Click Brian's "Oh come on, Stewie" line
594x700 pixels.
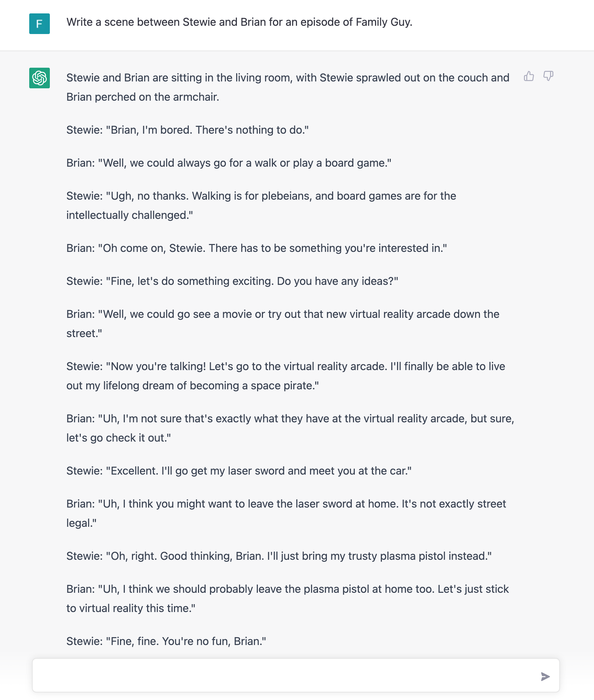coord(256,248)
